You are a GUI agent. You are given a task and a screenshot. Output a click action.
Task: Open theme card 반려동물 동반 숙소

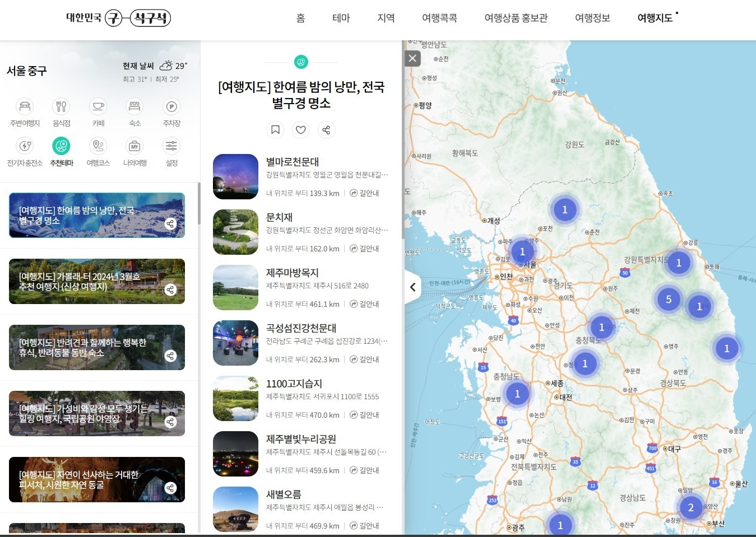coord(97,348)
